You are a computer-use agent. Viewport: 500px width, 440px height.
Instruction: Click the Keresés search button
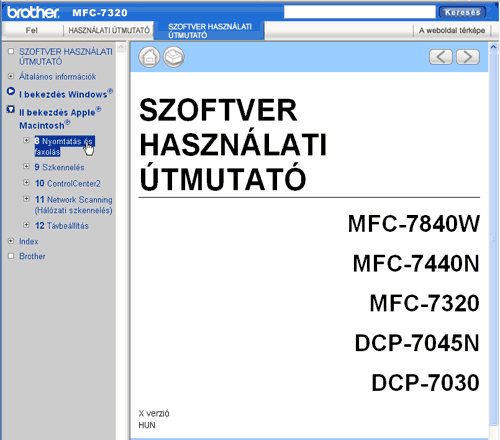pos(462,12)
